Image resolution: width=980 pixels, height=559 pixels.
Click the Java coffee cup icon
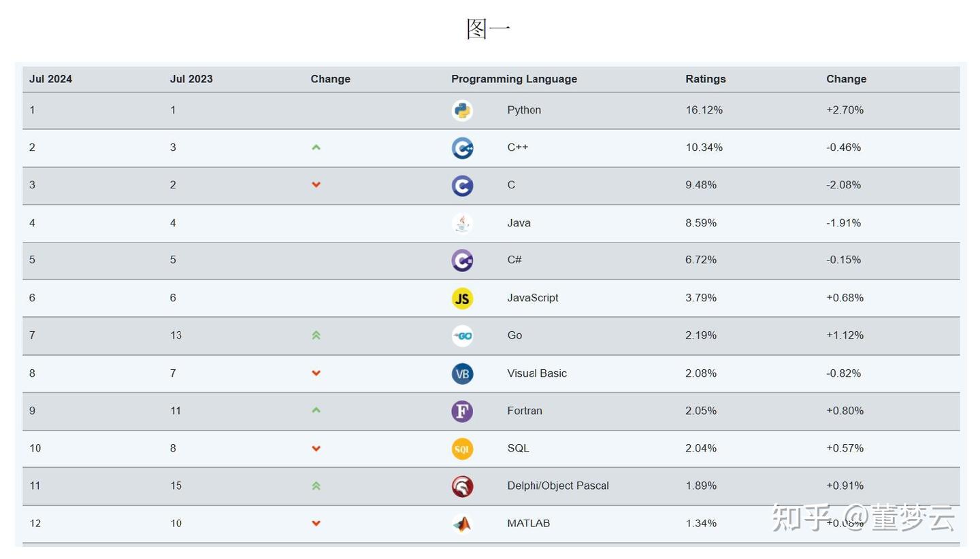pyautogui.click(x=462, y=223)
